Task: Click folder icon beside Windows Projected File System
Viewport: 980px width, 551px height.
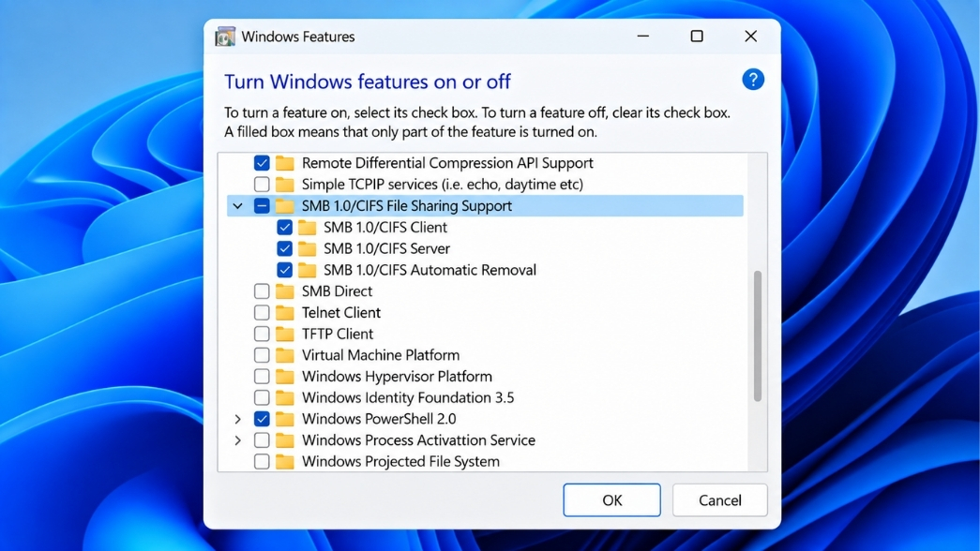Action: [x=285, y=461]
